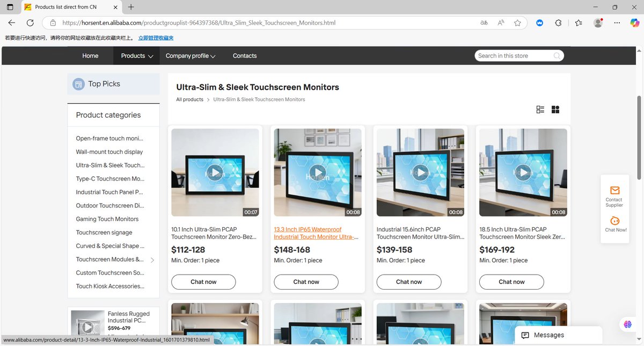Open Copilot sidebar icon
This screenshot has width=644, height=346.
point(634,23)
